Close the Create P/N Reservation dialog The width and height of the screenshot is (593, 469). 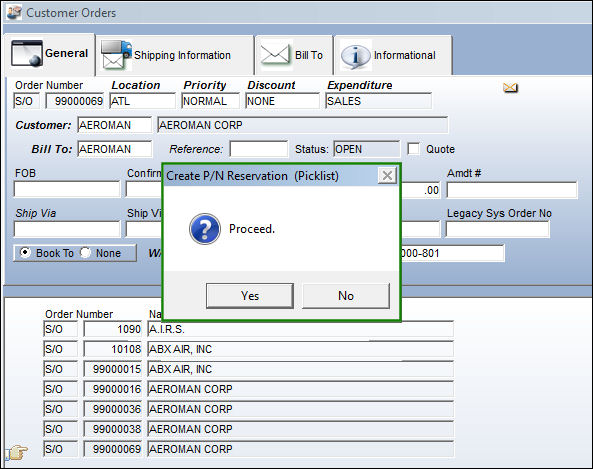pyautogui.click(x=387, y=175)
